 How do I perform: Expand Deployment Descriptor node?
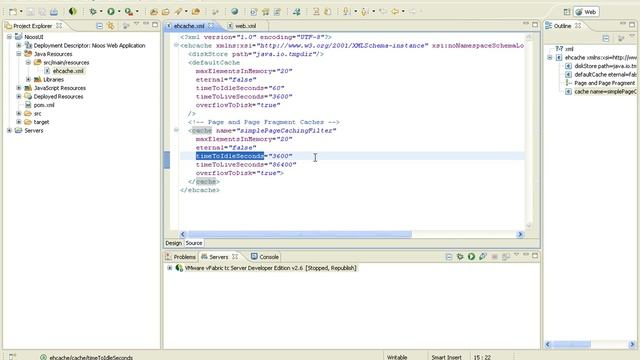(x=19, y=45)
